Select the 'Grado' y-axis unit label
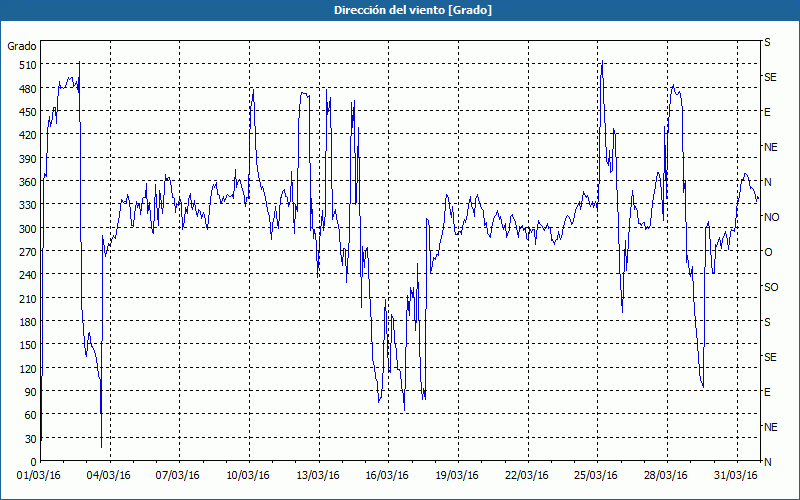 [x=22, y=46]
